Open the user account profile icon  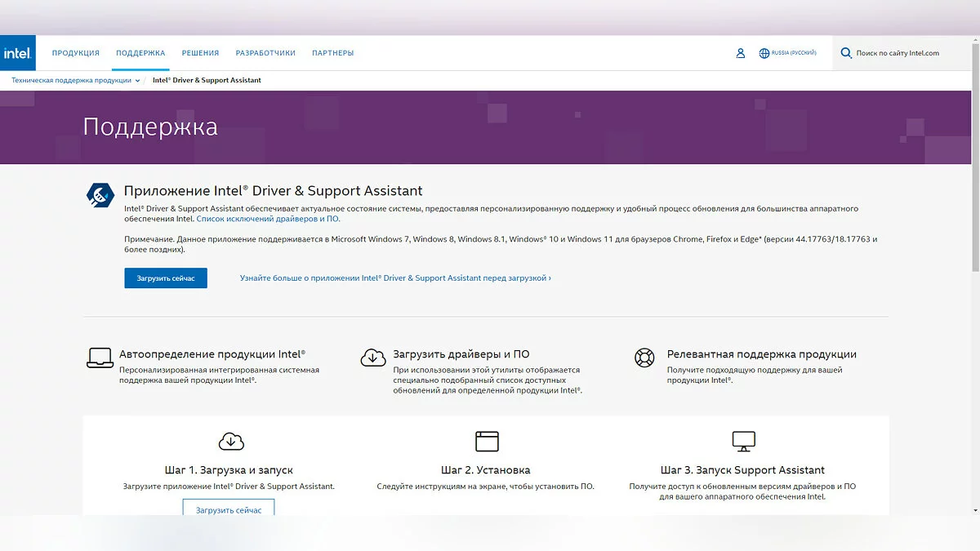pyautogui.click(x=741, y=53)
